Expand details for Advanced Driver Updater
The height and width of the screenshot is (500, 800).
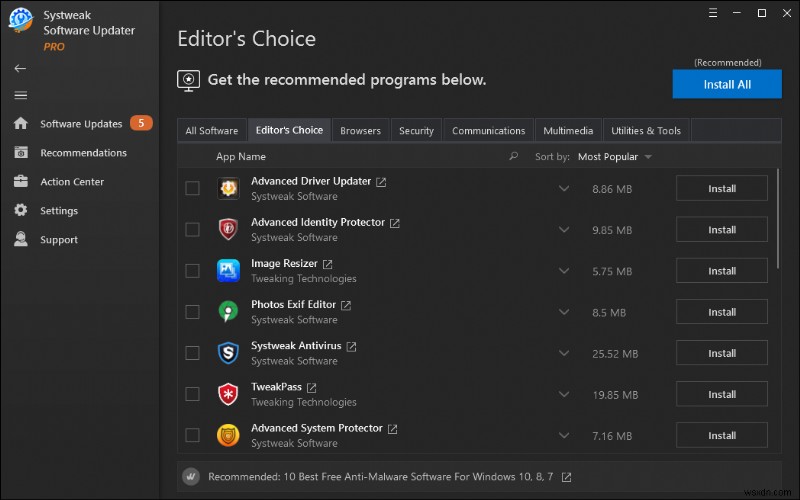[x=564, y=189]
